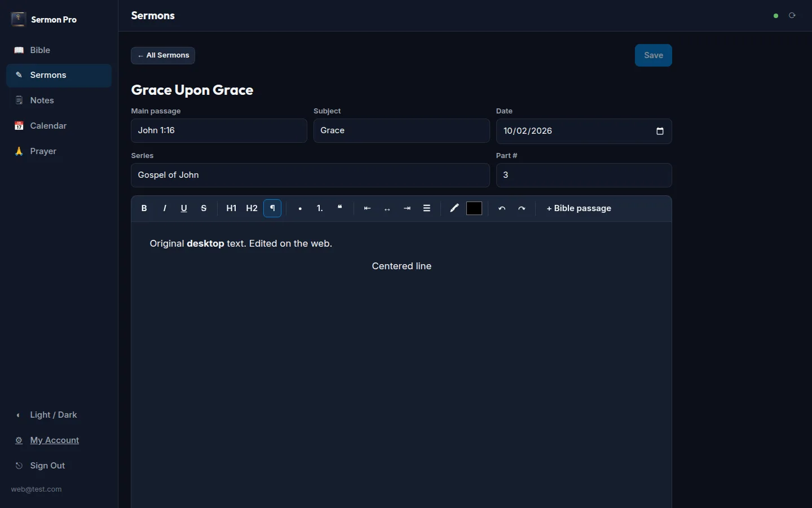The image size is (812, 508).
Task: Click the Series field with Gospel of John
Action: [x=310, y=175]
